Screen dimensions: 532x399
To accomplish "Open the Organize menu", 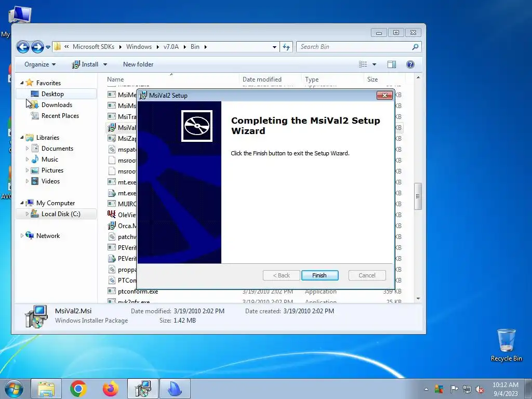I will tap(40, 64).
